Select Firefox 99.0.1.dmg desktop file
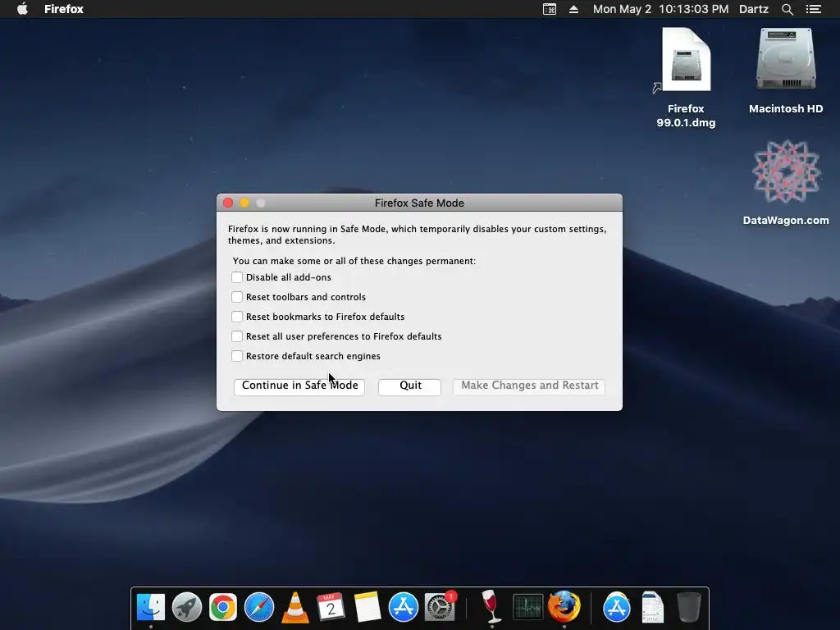 pos(686,78)
